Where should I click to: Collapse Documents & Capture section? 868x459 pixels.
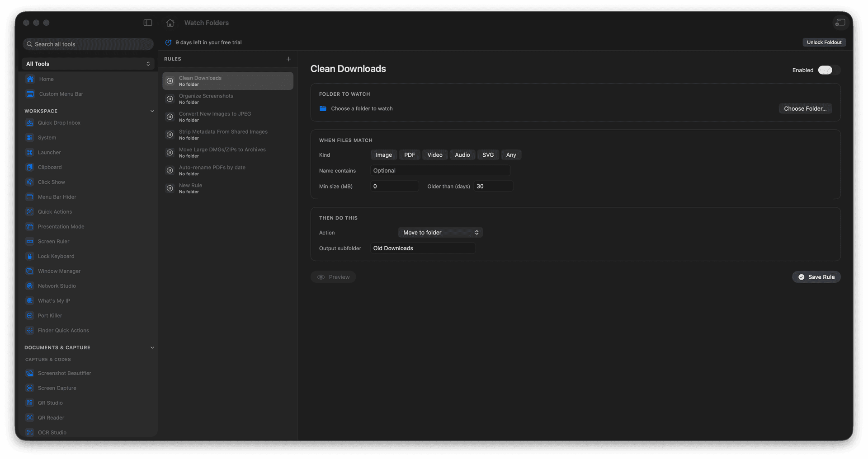[152, 348]
